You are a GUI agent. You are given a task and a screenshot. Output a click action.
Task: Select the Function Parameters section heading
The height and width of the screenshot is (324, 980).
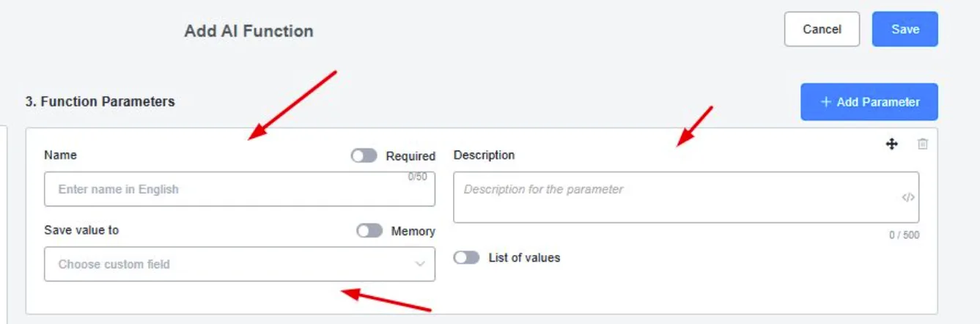coord(100,102)
